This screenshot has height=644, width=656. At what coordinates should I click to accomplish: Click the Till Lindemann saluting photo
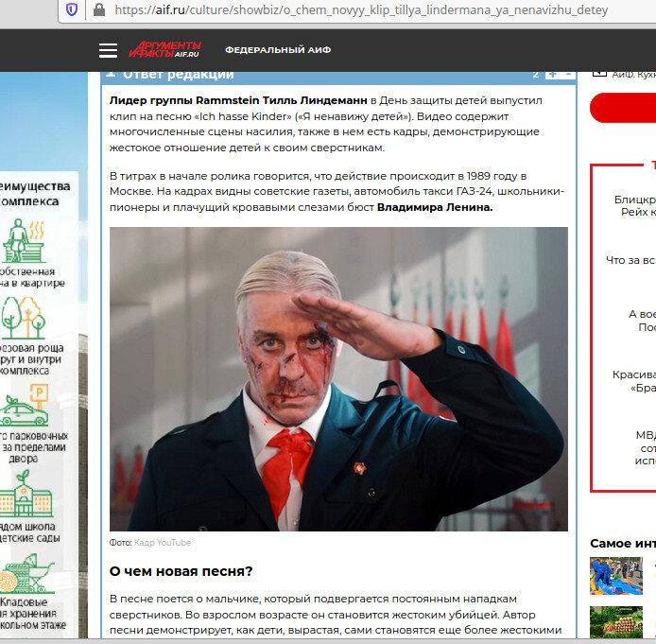pos(338,379)
